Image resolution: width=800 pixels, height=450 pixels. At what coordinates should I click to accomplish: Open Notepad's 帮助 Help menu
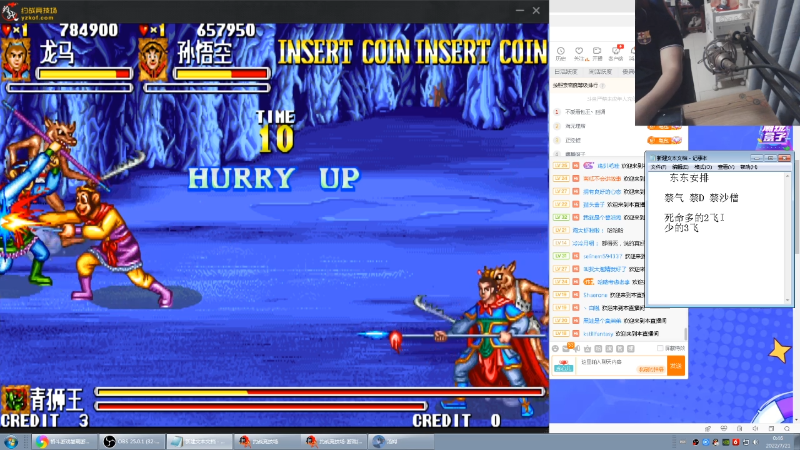coord(748,167)
